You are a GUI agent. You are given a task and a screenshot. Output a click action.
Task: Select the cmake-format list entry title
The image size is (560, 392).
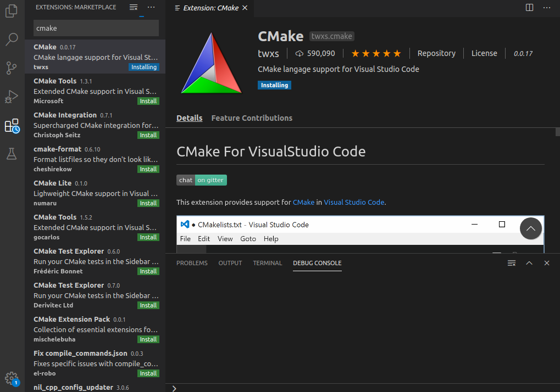point(57,149)
